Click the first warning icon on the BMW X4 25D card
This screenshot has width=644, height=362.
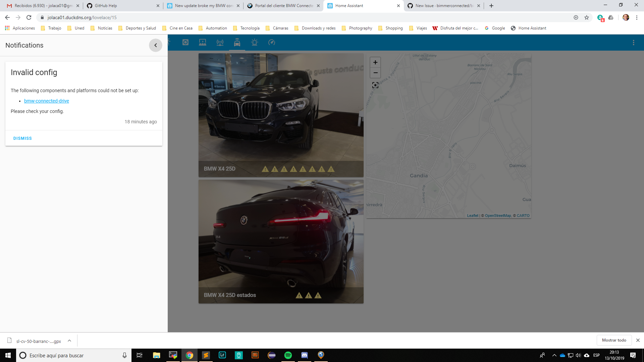click(265, 169)
